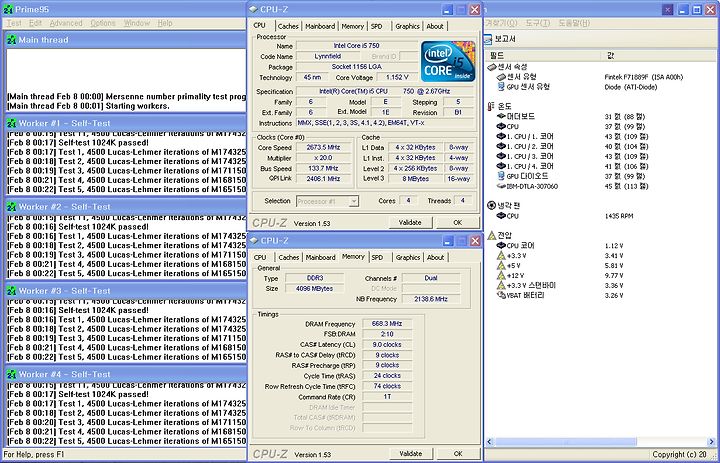Open the Advanced menu in Prime95
Viewport: 720px width, 463px height.
point(66,23)
